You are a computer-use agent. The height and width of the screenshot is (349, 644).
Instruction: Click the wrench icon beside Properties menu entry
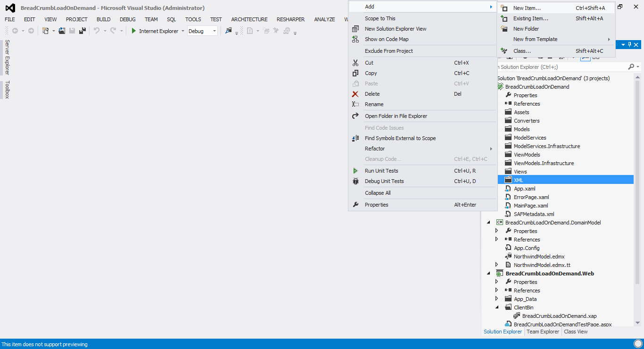(x=355, y=205)
